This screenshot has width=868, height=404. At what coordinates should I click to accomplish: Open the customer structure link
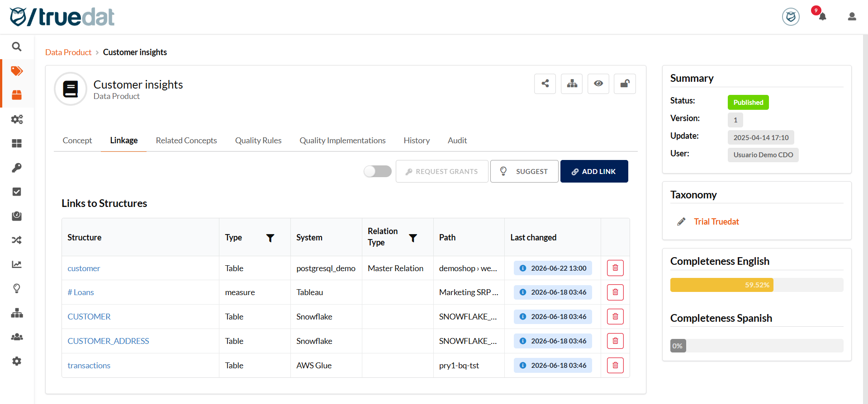click(84, 268)
